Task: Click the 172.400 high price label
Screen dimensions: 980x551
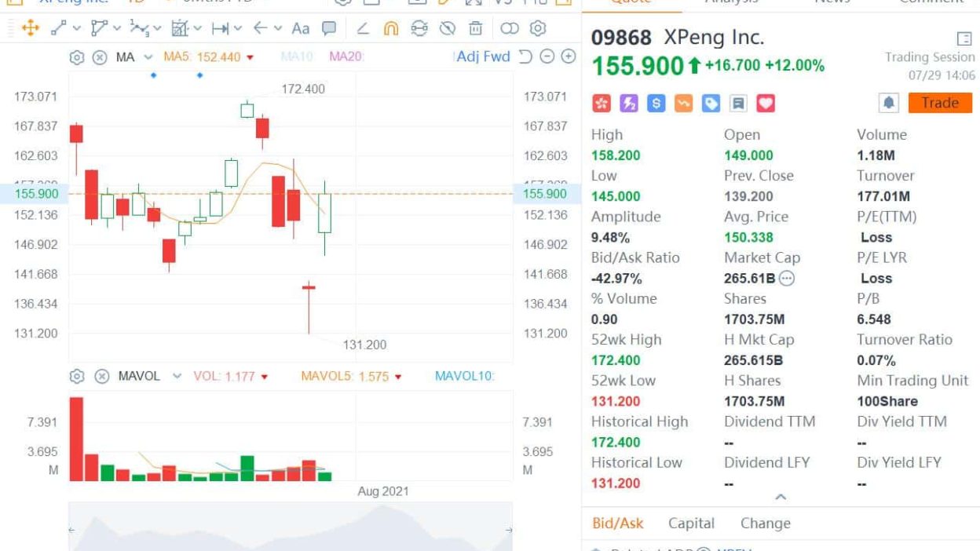Action: tap(303, 89)
